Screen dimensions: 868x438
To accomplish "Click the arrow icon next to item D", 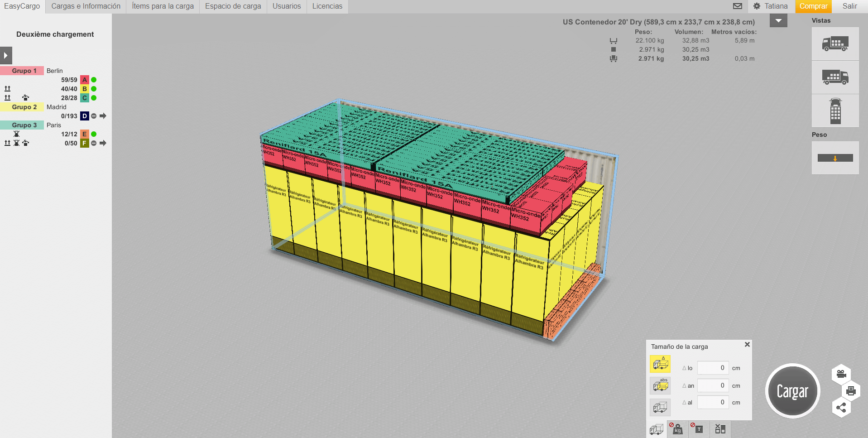I will [103, 116].
